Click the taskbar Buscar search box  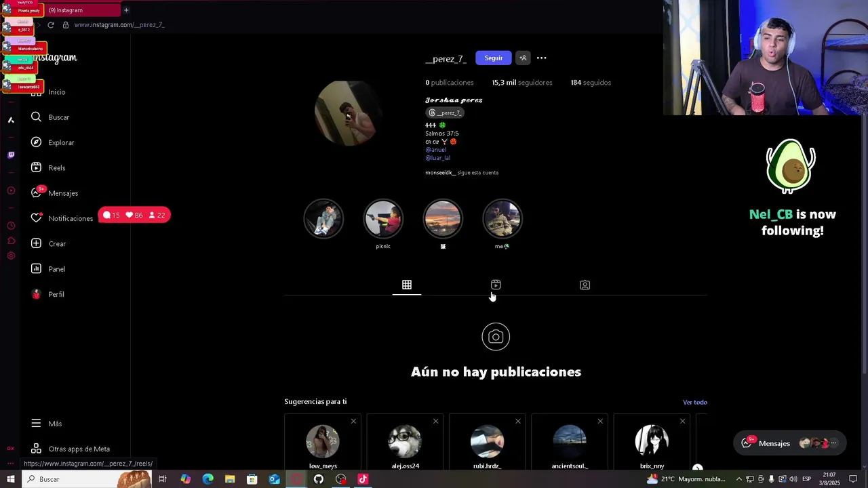coord(87,479)
